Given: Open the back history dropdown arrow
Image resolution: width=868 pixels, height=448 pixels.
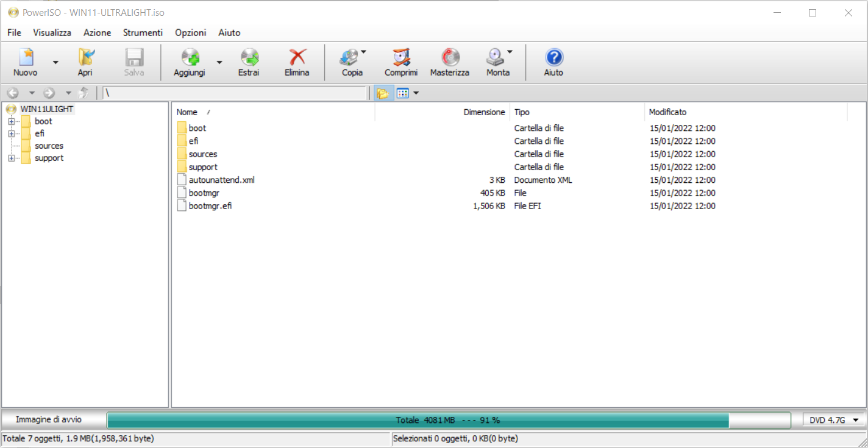Looking at the screenshot, I should (x=32, y=93).
